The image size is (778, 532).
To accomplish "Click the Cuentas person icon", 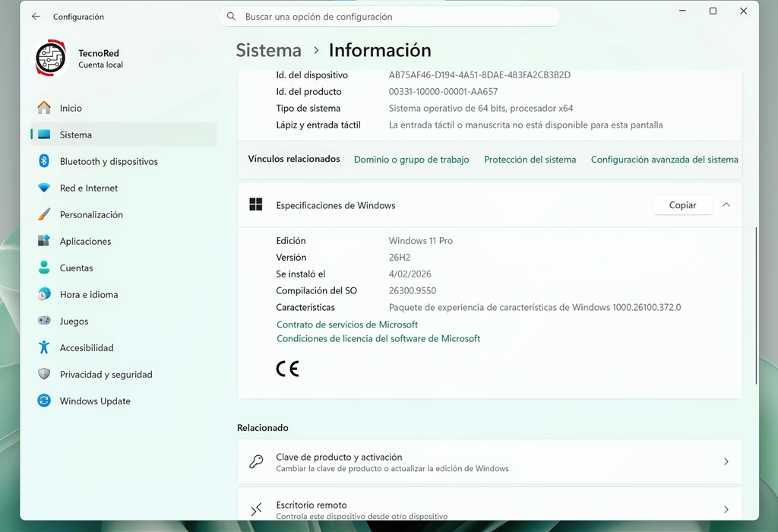I will click(x=44, y=268).
